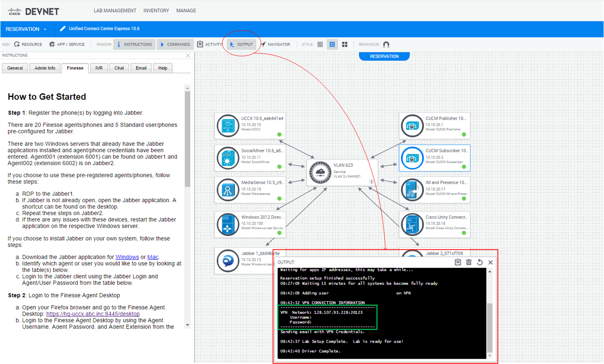
Task: Select the medium grid style icon
Action: (x=332, y=44)
